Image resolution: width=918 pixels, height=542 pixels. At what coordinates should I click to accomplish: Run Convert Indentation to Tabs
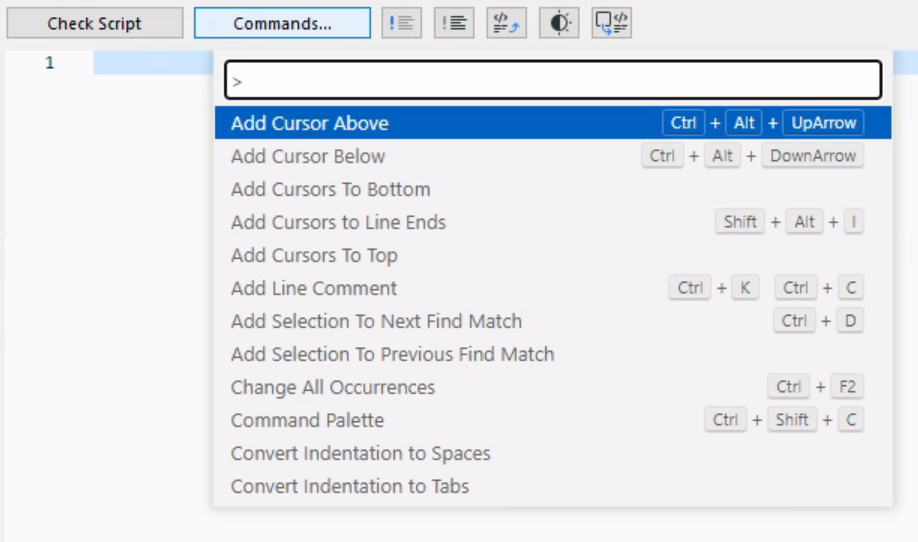click(350, 486)
